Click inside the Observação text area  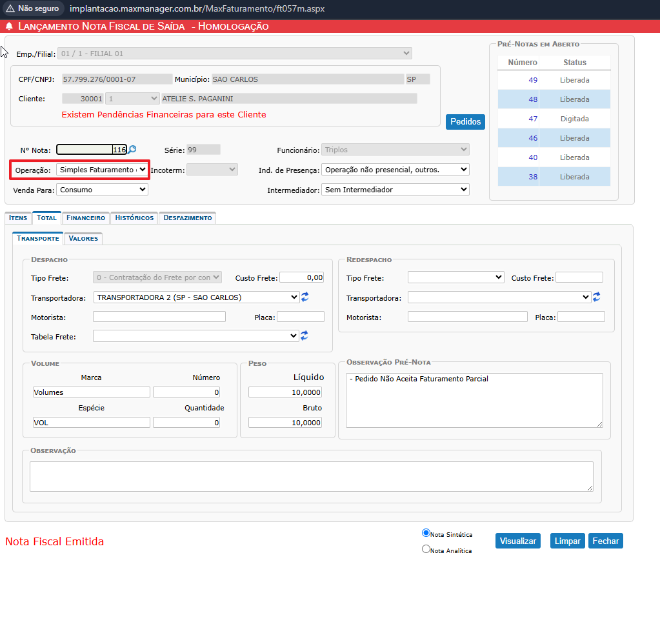[x=311, y=476]
